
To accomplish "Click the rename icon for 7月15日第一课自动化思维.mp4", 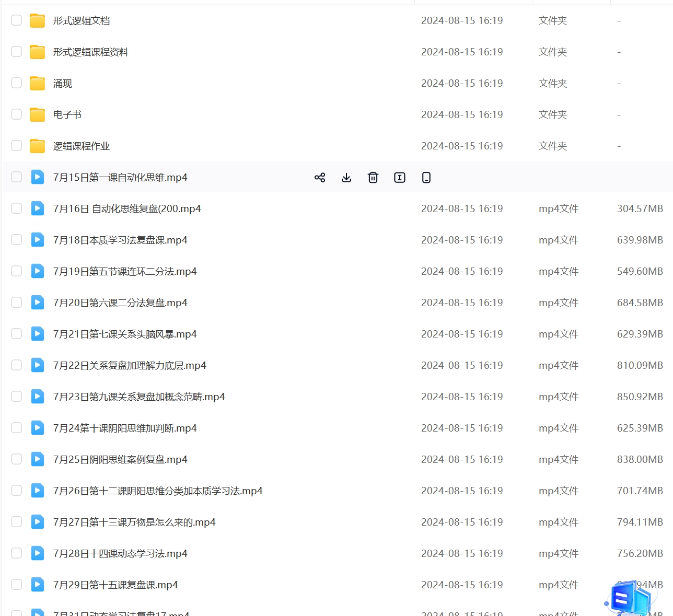I will tap(400, 178).
